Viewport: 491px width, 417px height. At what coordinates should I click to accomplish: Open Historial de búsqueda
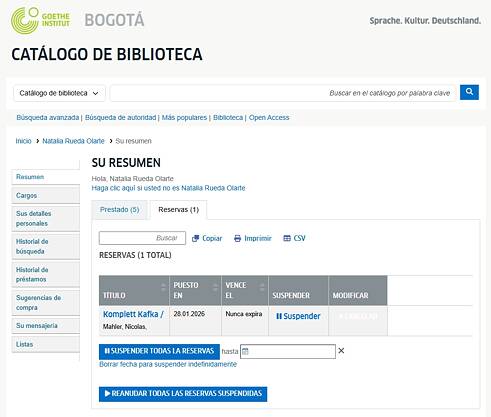click(x=46, y=246)
